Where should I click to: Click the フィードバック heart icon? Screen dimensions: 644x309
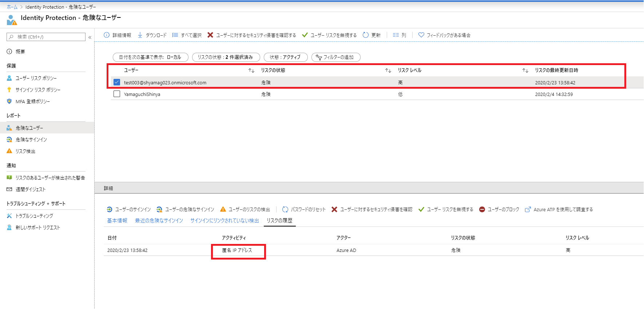(x=421, y=35)
